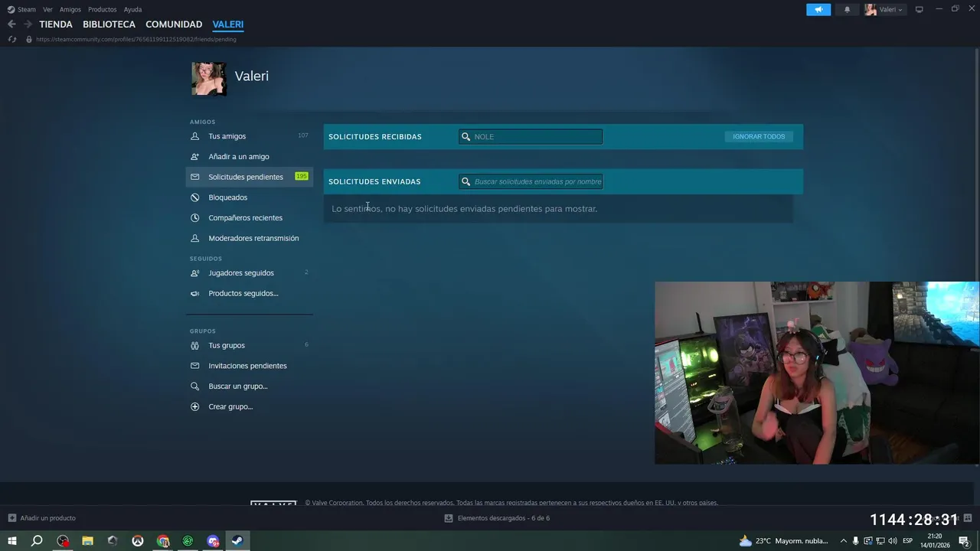The height and width of the screenshot is (551, 980).
Task: Click the forward navigation arrow
Action: [28, 24]
